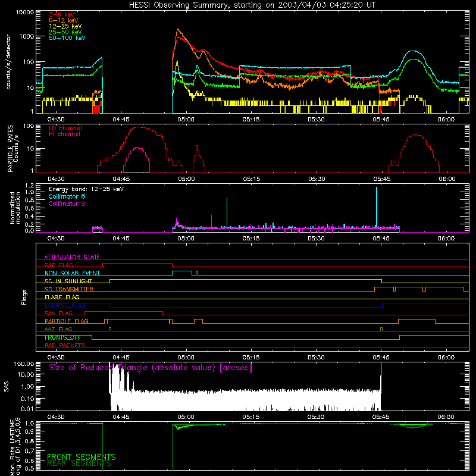Screen dimensions: 476x476
Task: Select the REAR SEGMENTS legend label
Action: 79,464
